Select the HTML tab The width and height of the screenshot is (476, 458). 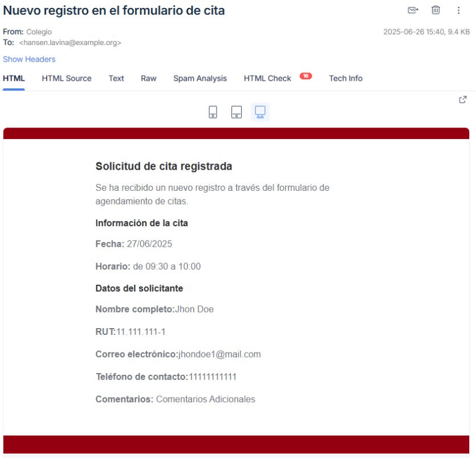coord(14,79)
